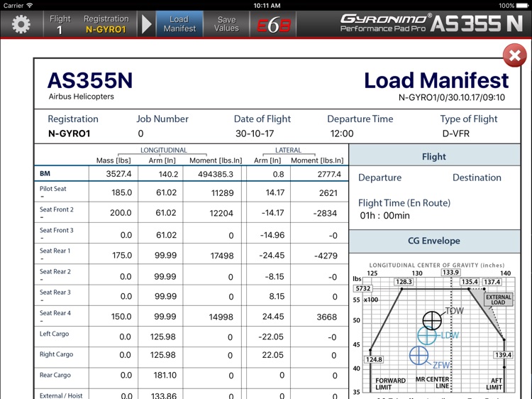Screen dimensions: 532x399
Task: Tap Seat Rear 4 mass 150.0
Action: 121,317
